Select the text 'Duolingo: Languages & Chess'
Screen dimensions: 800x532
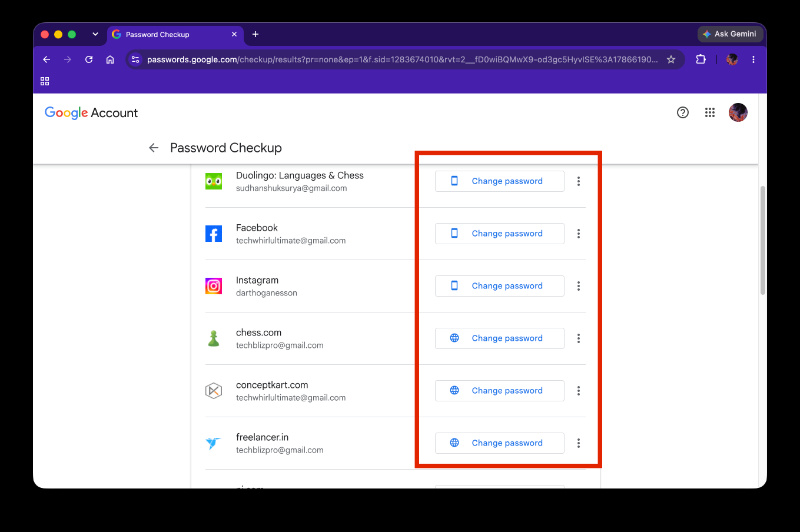299,175
